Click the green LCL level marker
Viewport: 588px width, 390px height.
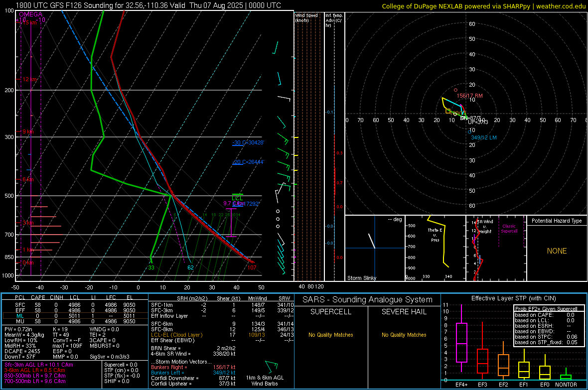pos(237,198)
